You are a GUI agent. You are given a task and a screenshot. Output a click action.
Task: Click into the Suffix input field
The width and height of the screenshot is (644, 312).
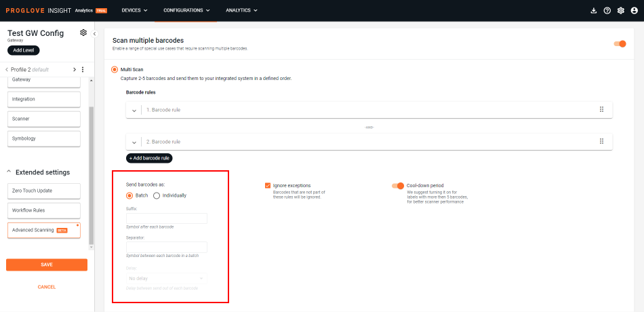click(167, 218)
